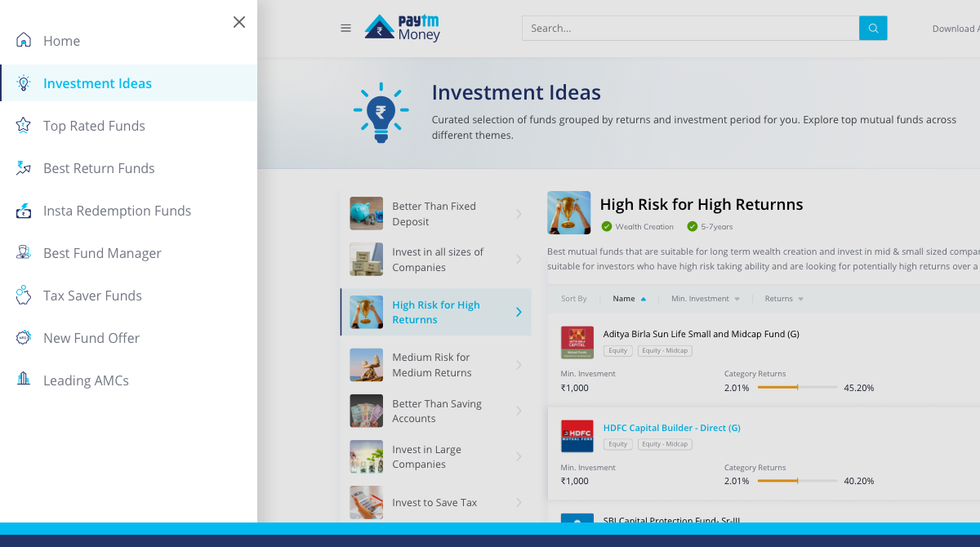Sort funds by Name
The width and height of the screenshot is (980, 547).
[x=630, y=299]
